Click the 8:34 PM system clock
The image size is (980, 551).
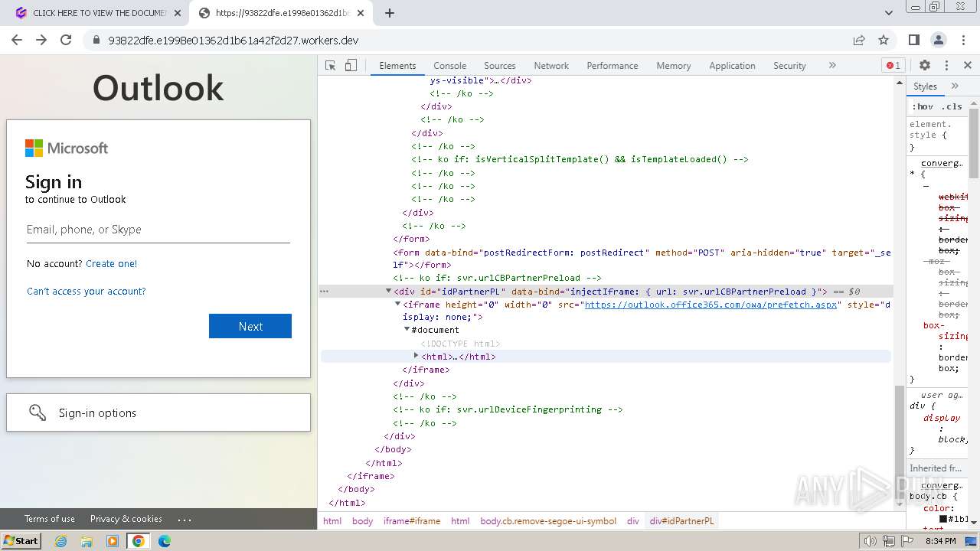click(x=941, y=541)
